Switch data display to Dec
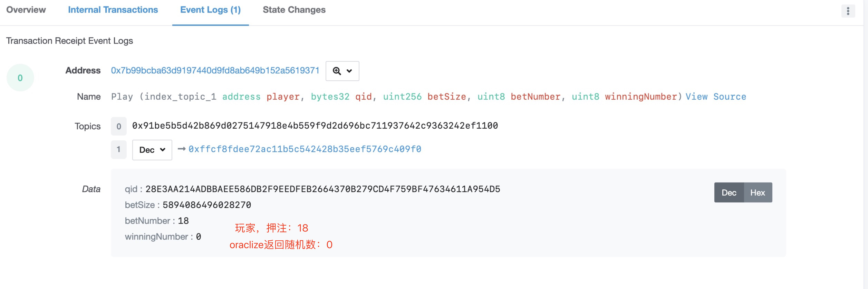 (x=729, y=192)
